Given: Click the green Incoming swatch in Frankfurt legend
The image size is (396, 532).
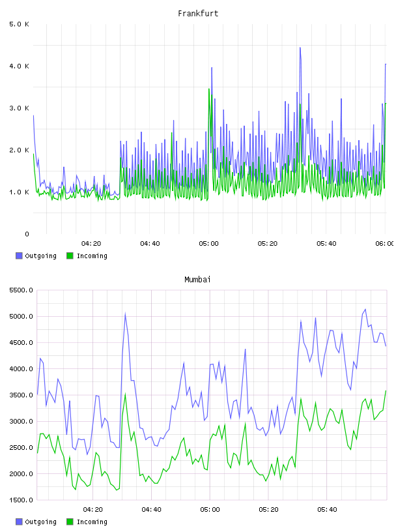Looking at the screenshot, I should (x=70, y=256).
